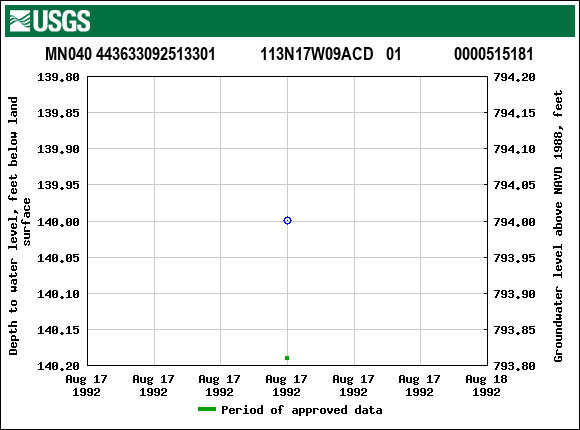Click the 'Groundwater level above NAVD 1988' axis title

[558, 226]
